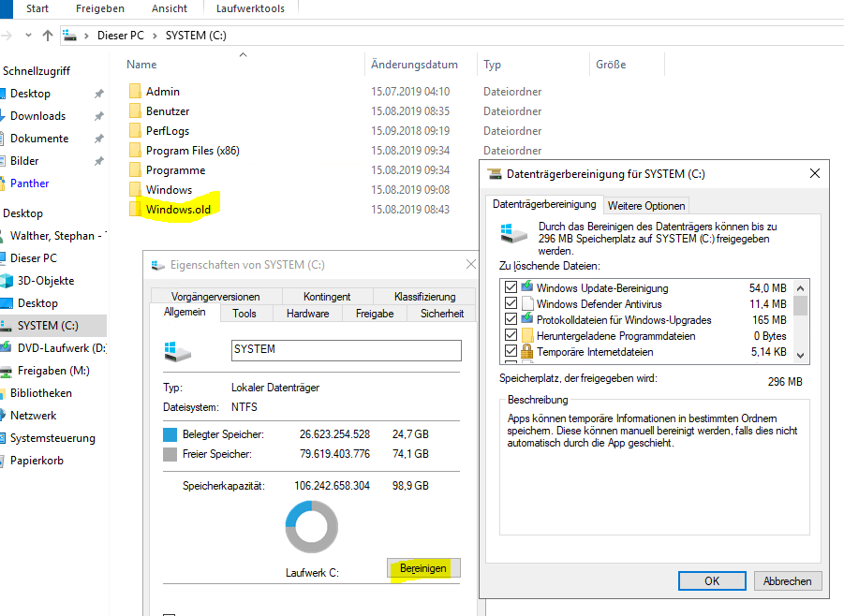Click Abbrechen in Datenträgerbereinigung dialog
The width and height of the screenshot is (844, 616).
click(787, 581)
